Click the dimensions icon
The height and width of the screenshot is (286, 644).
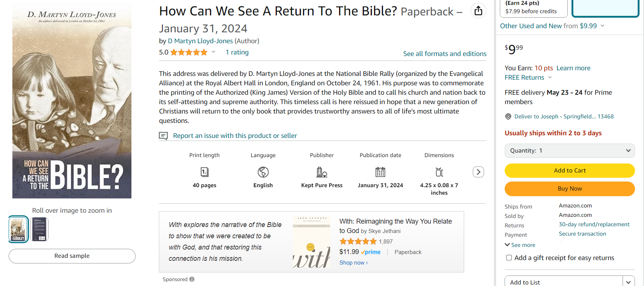439,172
